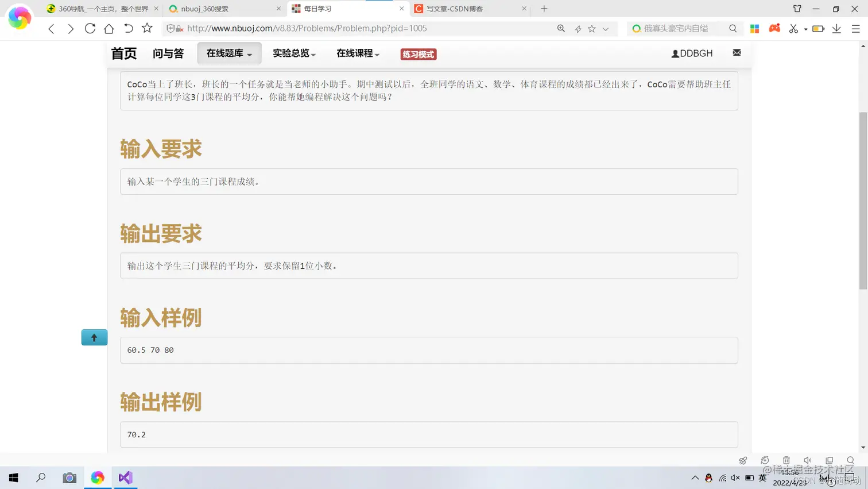Bookmark this page with the address bar star

pyautogui.click(x=592, y=29)
